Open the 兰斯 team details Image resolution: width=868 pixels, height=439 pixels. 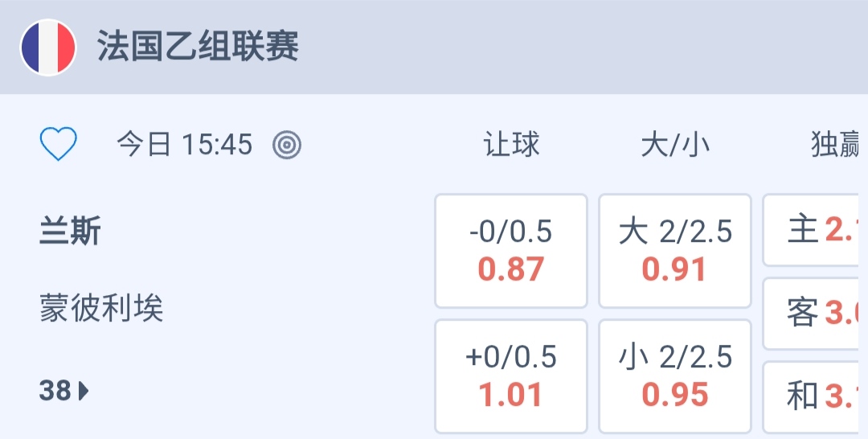click(71, 232)
